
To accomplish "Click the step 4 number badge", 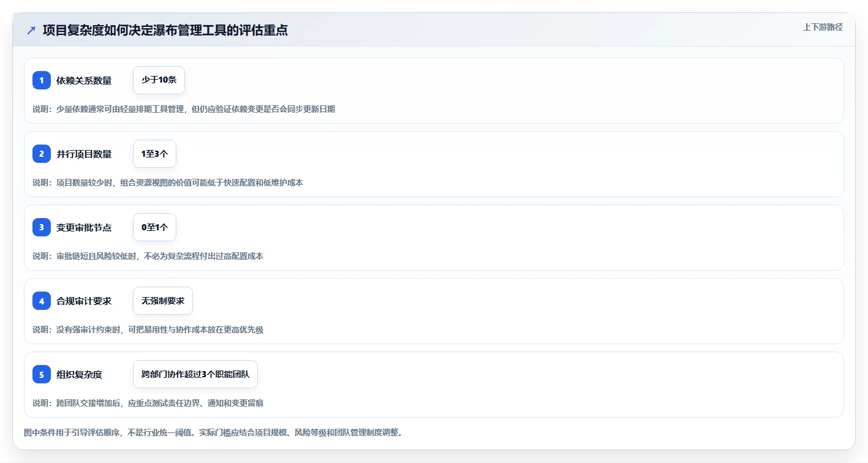I will pos(42,301).
